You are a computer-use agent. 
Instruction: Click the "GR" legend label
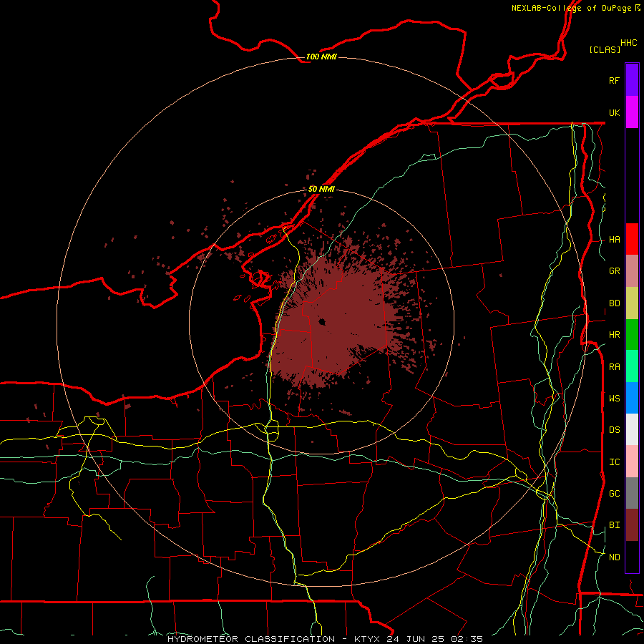[614, 271]
